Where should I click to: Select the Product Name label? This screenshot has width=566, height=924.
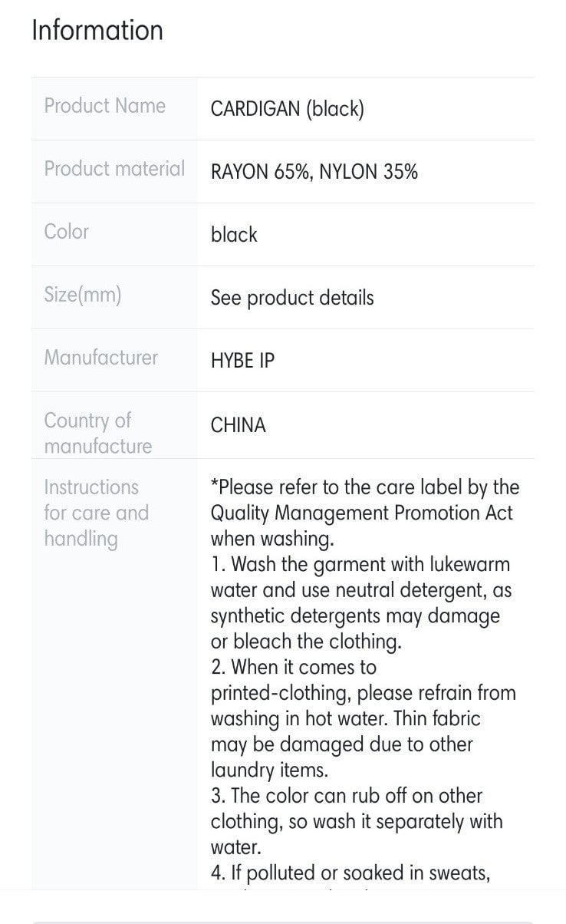(104, 106)
